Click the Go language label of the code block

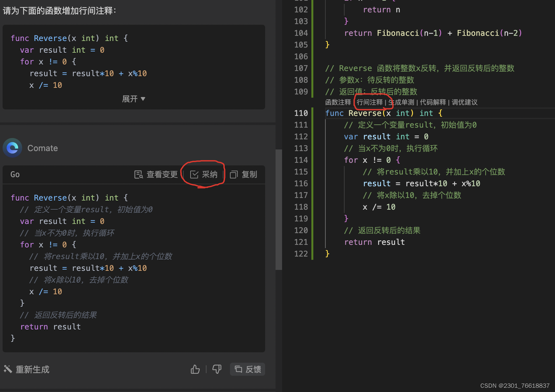[x=15, y=175]
